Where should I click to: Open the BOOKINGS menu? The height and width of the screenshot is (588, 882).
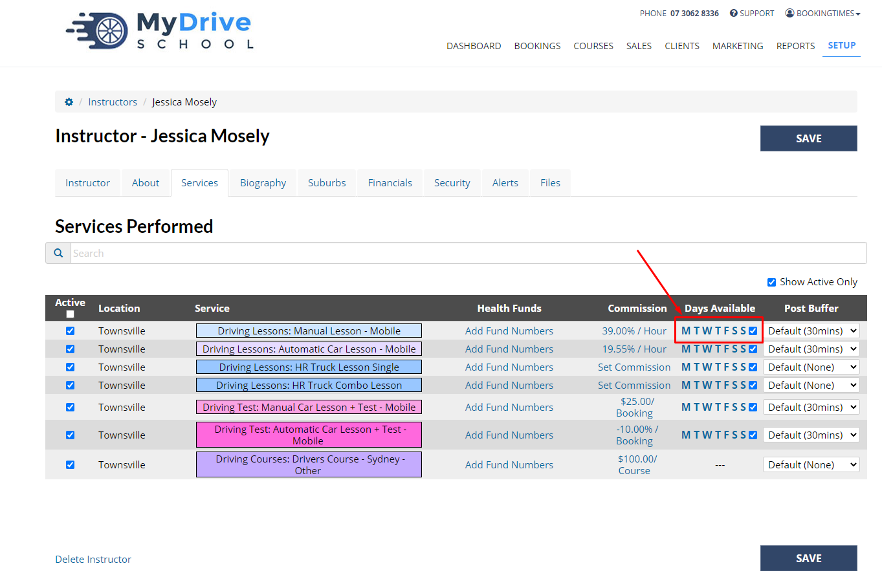(x=537, y=46)
